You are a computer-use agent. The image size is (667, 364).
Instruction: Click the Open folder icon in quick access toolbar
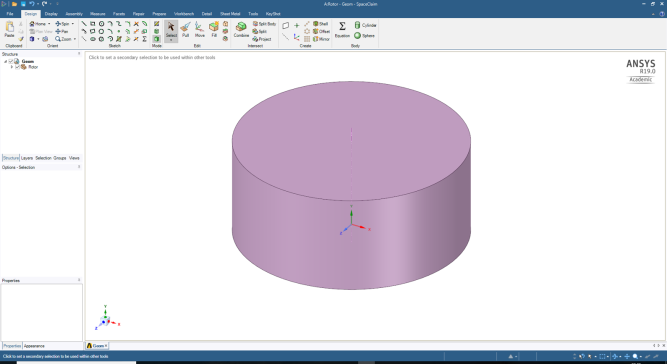14,4
